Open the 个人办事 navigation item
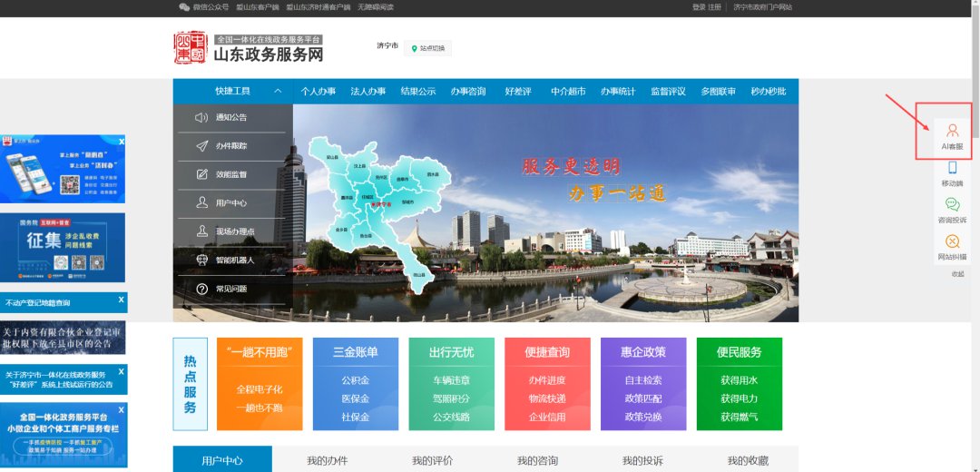This screenshot has height=472, width=980. tap(318, 92)
